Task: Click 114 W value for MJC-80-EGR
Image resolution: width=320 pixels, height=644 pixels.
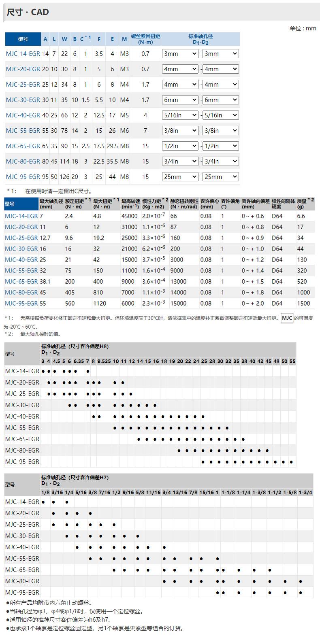Action: 64,161
